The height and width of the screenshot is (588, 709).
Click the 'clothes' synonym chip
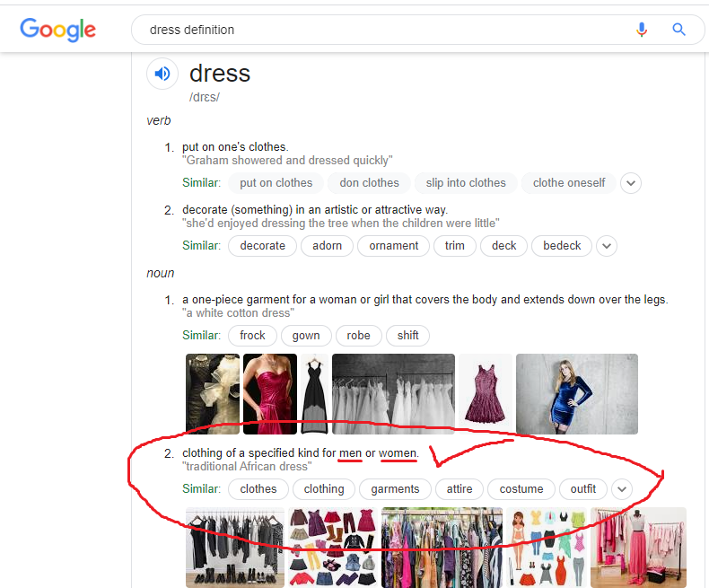(x=258, y=489)
